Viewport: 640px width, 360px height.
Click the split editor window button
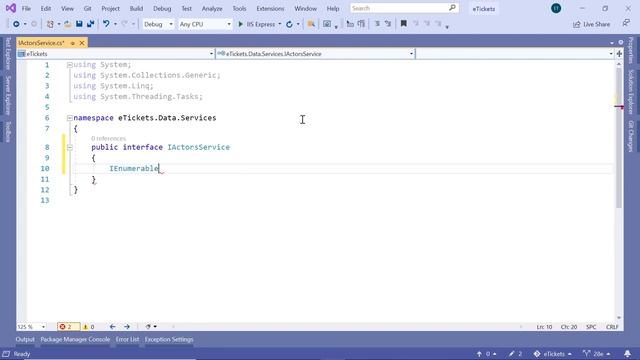click(619, 54)
